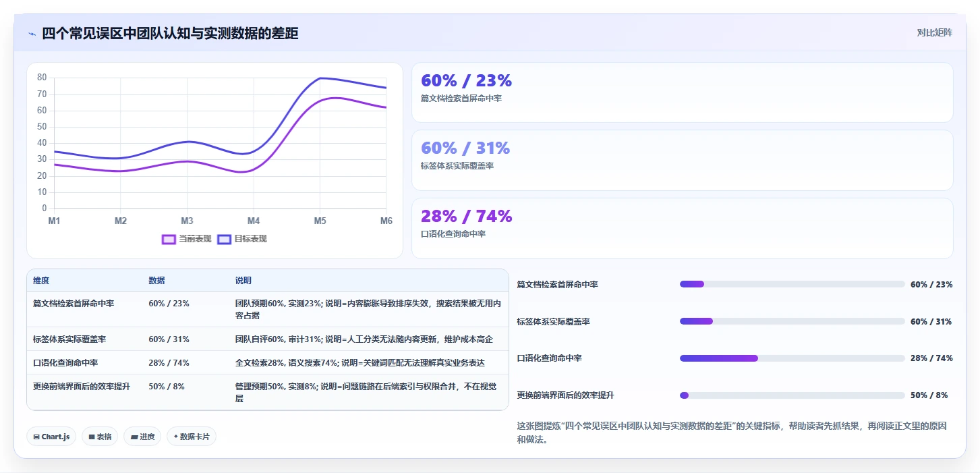Select the 28% / 74% metric card
The height and width of the screenshot is (473, 980).
click(682, 228)
